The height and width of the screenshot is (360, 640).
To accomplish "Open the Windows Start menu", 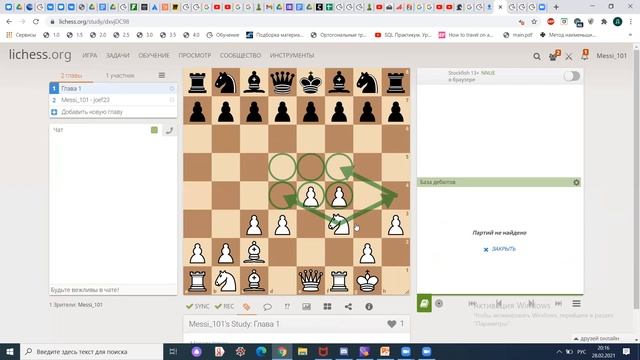I will pyautogui.click(x=10, y=351).
